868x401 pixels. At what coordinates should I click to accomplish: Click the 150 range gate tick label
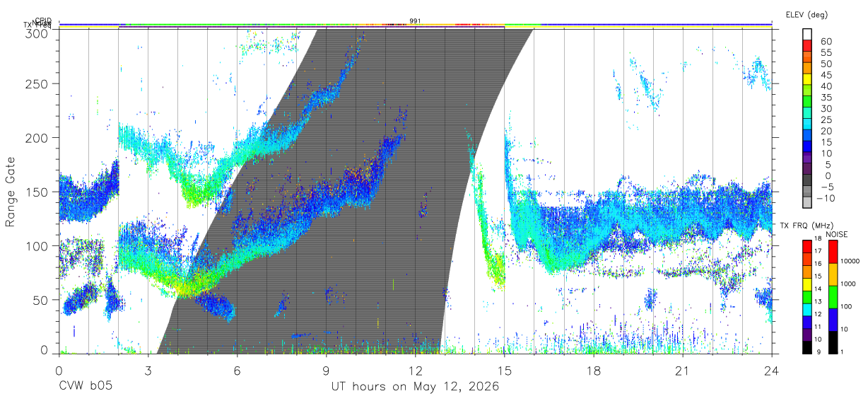coord(38,192)
